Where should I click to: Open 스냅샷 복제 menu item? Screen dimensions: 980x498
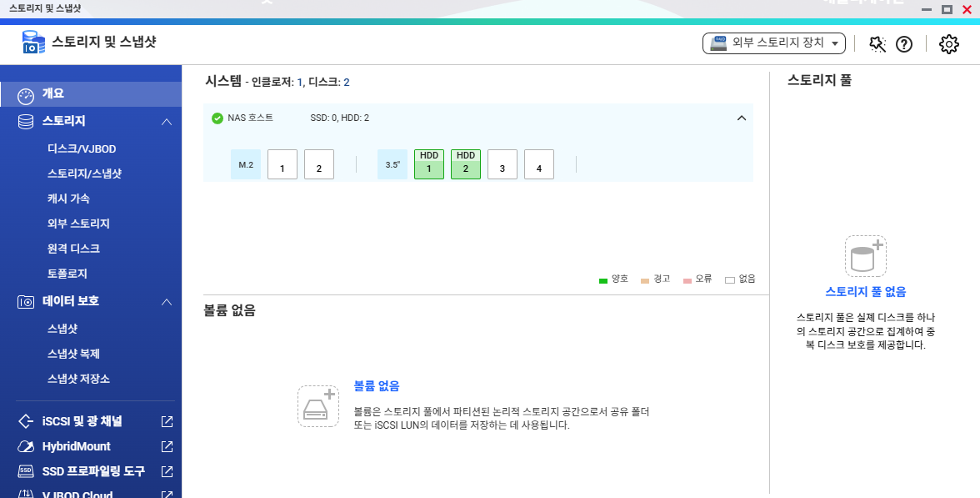tap(73, 354)
